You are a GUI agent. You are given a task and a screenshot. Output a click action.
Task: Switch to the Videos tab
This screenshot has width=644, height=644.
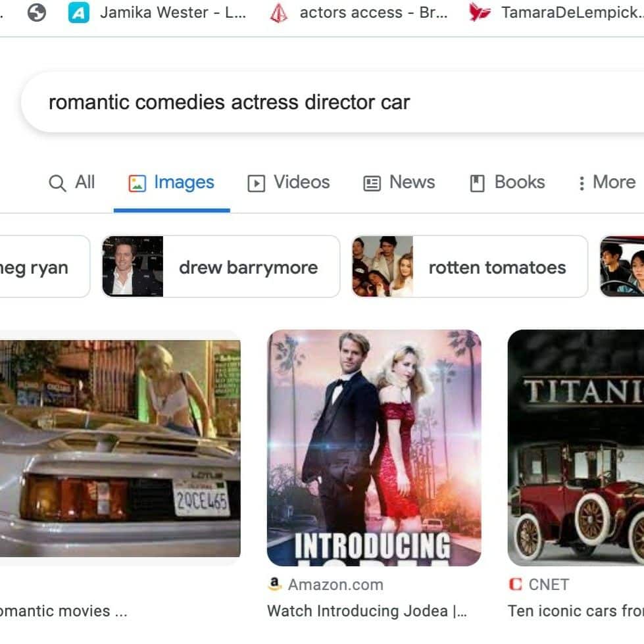[289, 182]
